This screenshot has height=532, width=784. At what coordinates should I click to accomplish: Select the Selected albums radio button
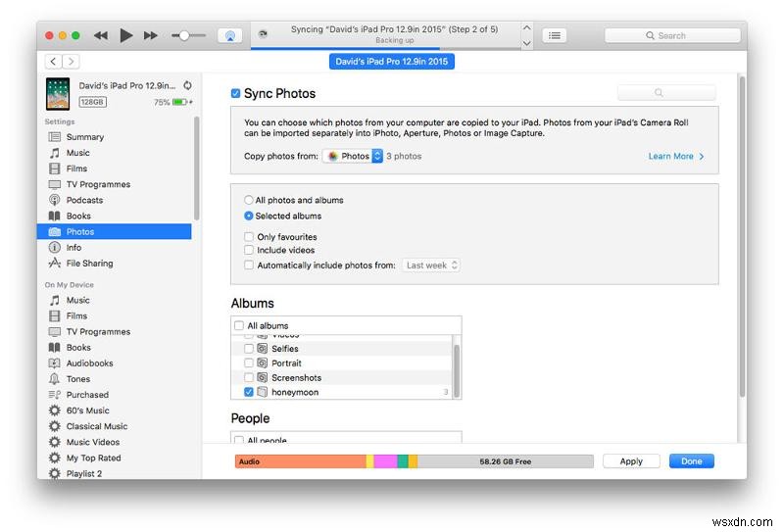tap(249, 216)
